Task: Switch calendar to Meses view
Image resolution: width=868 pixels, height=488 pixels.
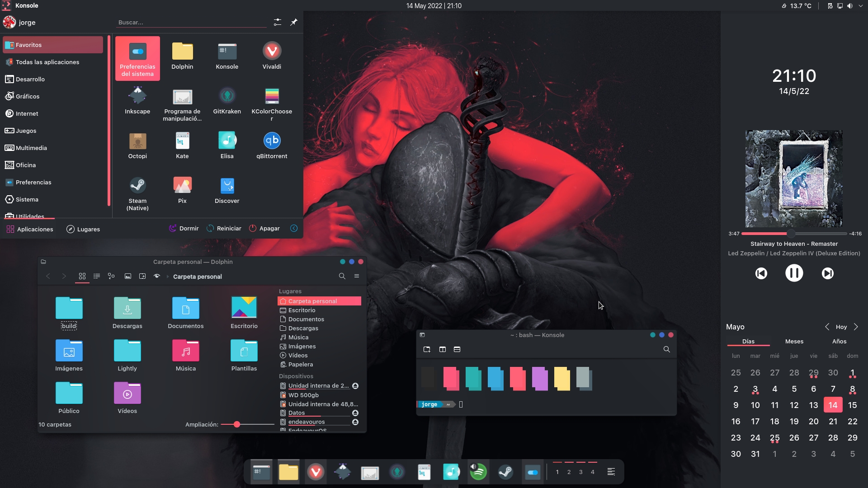Action: pos(794,342)
